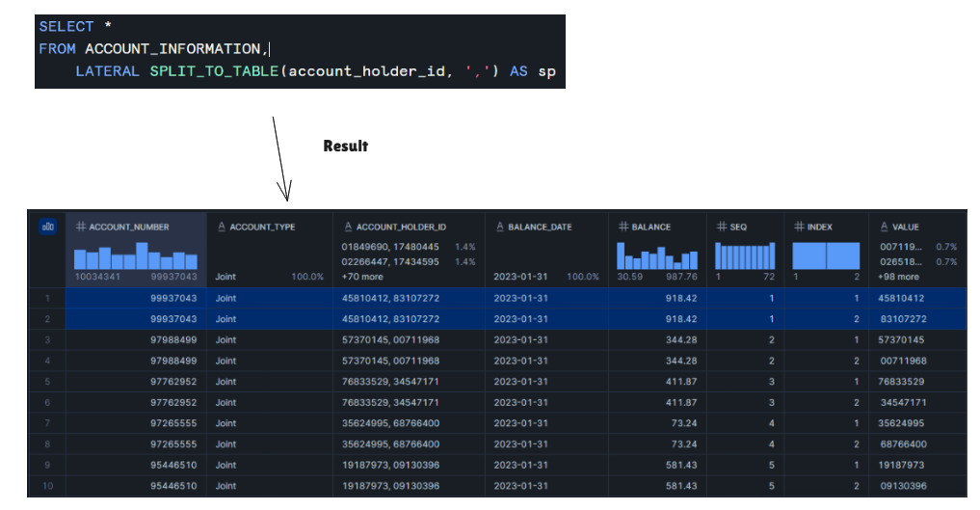
Task: Click ACCOUNT_INFORMATION in the SQL query
Action: [172, 49]
